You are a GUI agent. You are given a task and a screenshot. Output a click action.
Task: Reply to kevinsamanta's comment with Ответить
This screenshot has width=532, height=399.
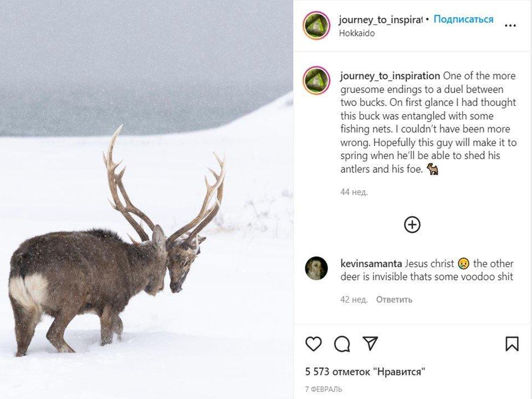(x=394, y=300)
